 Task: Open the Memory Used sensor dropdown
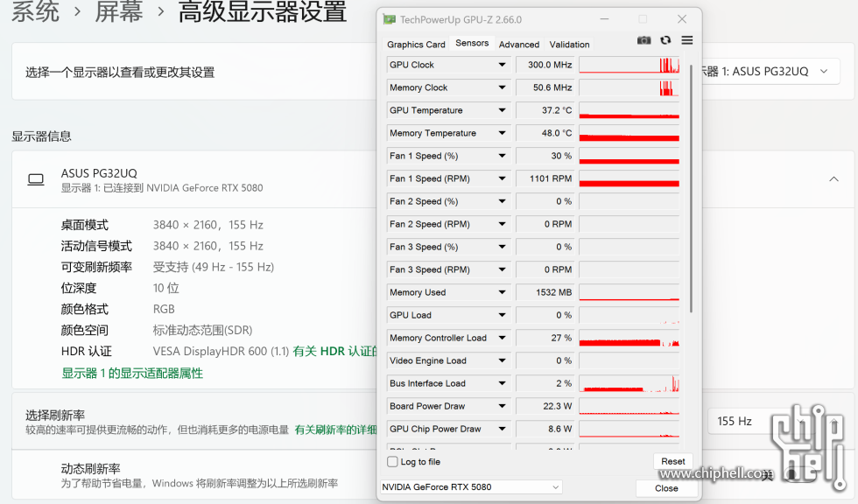point(502,292)
